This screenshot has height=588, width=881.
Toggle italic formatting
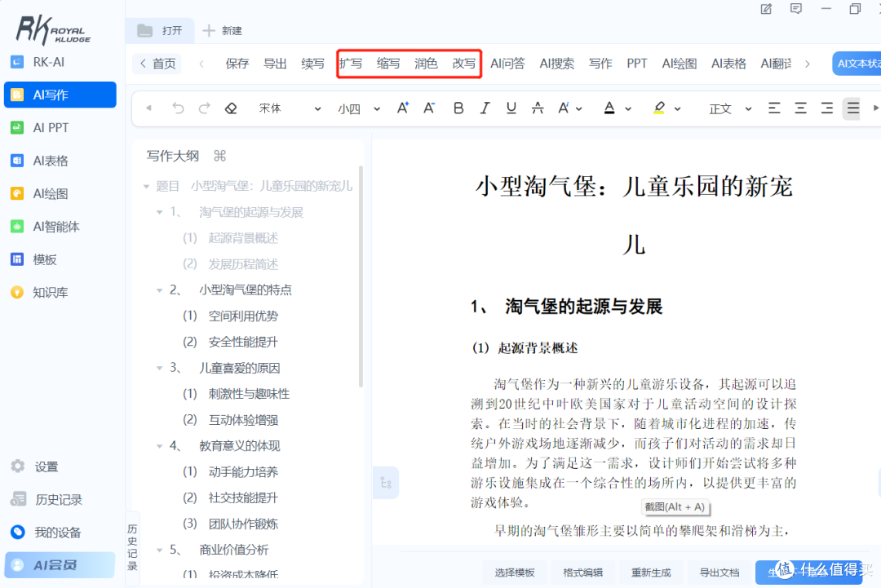485,108
